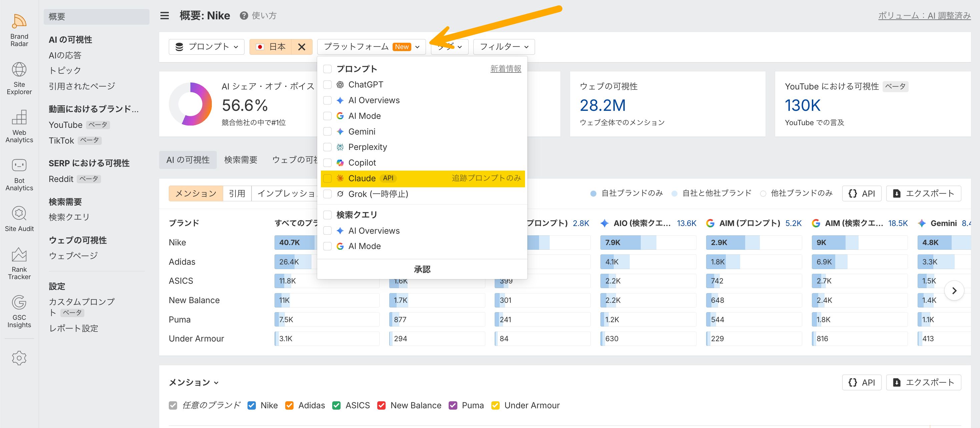Screen dimensions: 980x428
Task: Click the API button above the brand table
Action: (862, 193)
